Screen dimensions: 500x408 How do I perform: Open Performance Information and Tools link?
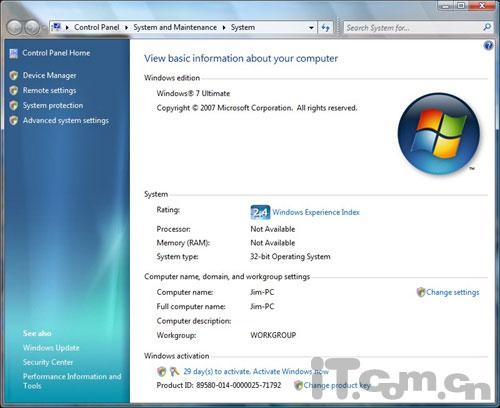pyautogui.click(x=72, y=381)
